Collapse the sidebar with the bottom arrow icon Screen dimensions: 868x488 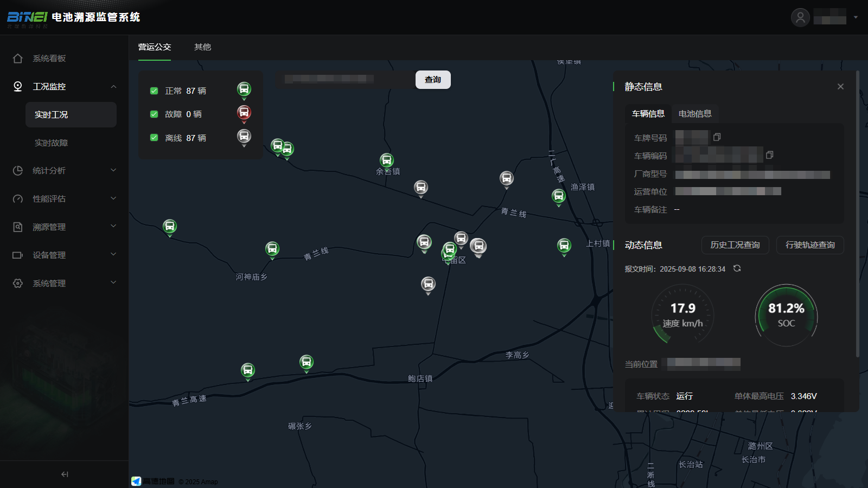(x=65, y=474)
